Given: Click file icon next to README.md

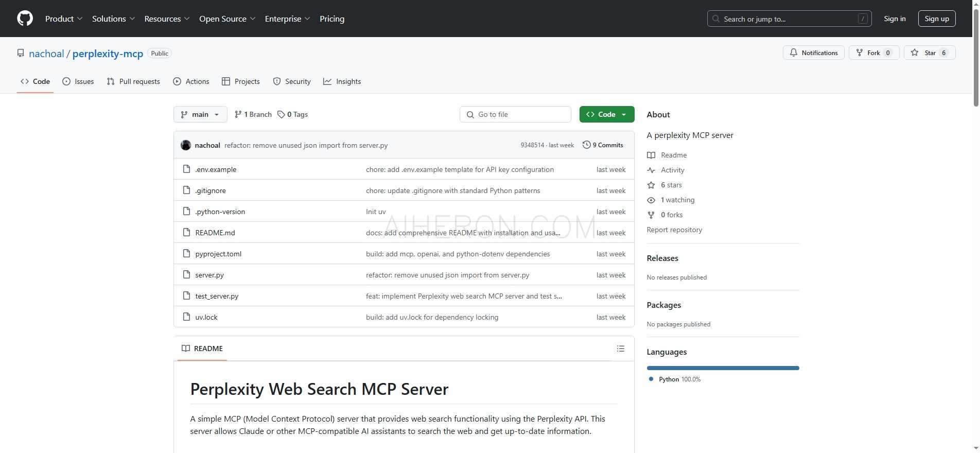Looking at the screenshot, I should (x=187, y=232).
